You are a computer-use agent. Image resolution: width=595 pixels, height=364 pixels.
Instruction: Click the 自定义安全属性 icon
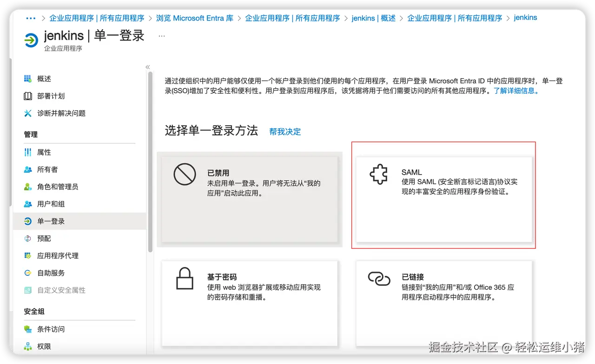coord(28,290)
